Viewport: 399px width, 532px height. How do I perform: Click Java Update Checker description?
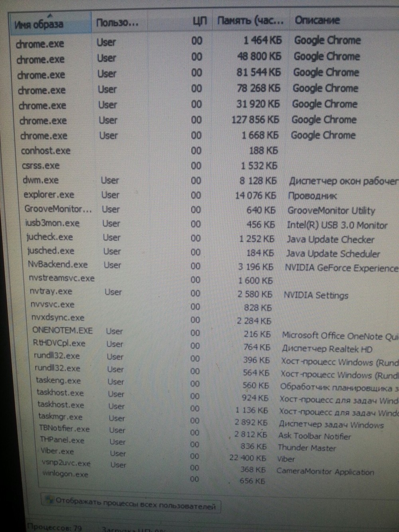(x=330, y=239)
